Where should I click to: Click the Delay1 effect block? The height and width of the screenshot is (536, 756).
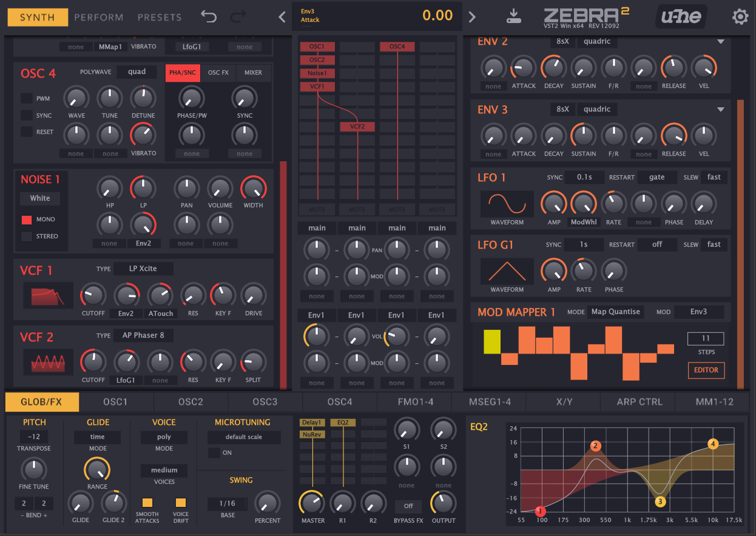312,423
